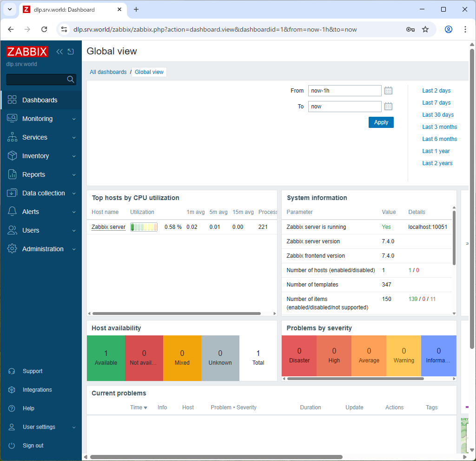Click the orange Warning severity tile
Image resolution: width=476 pixels, height=461 pixels.
pos(403,356)
